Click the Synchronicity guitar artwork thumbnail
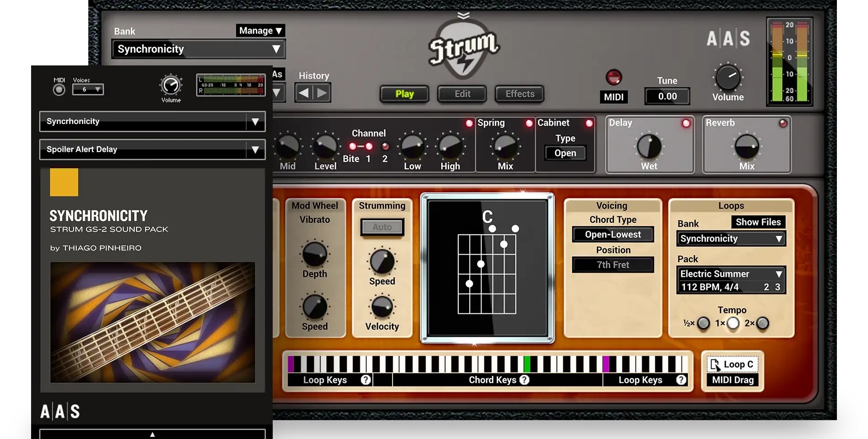The image size is (868, 439). (153, 322)
